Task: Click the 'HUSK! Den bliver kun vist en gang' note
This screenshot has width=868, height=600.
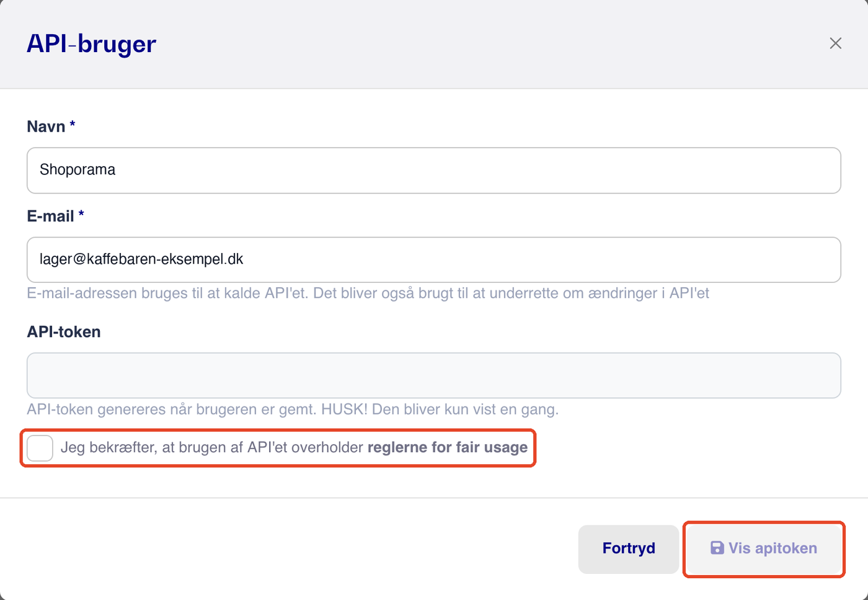Action: tap(440, 410)
